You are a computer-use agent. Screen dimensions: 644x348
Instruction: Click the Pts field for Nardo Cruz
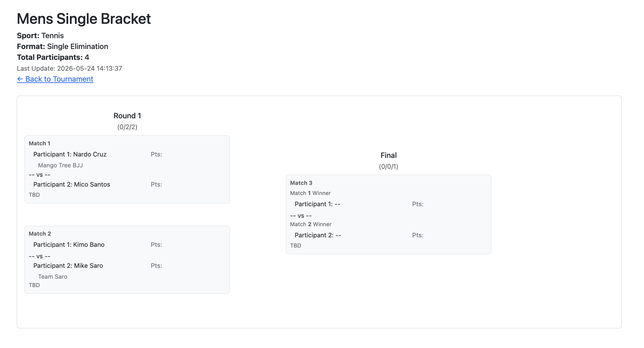pyautogui.click(x=156, y=154)
